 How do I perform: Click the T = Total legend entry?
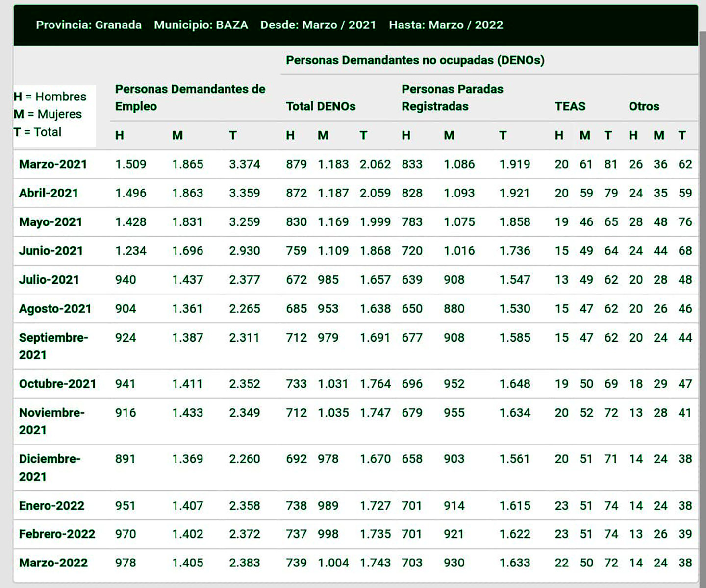38,132
